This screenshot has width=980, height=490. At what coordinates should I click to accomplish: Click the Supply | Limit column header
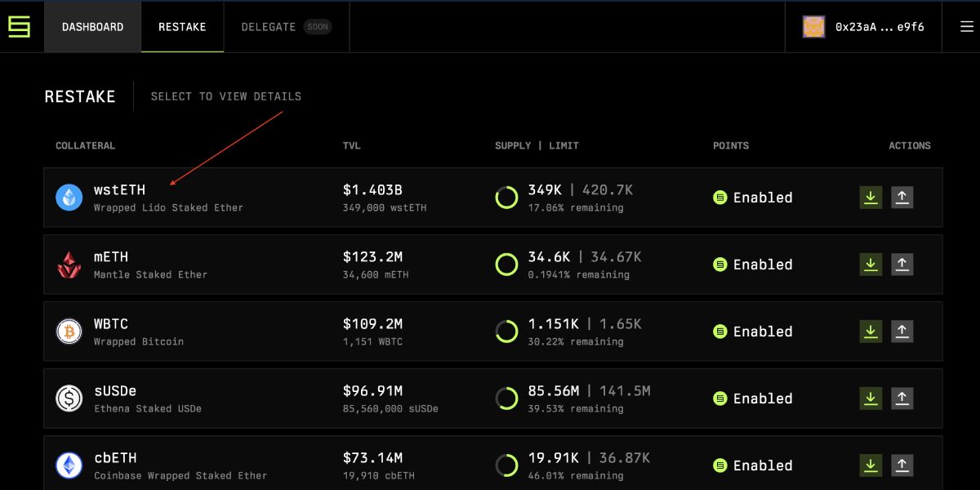pyautogui.click(x=537, y=145)
